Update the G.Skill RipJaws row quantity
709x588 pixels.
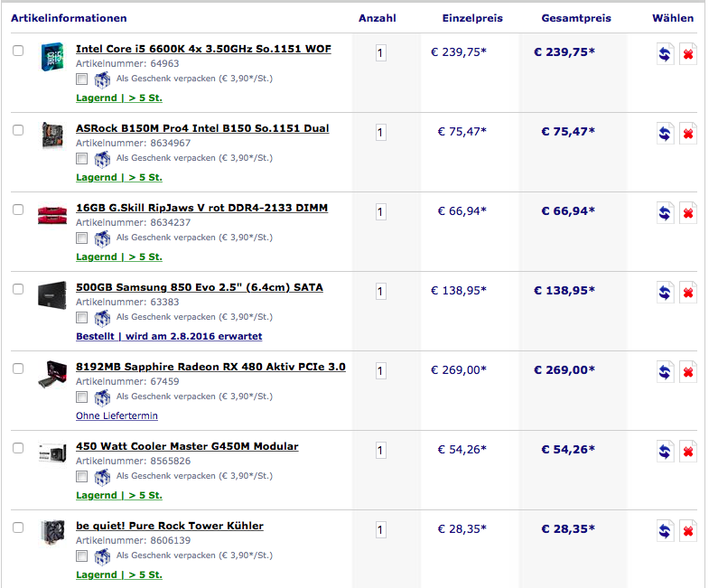click(665, 212)
